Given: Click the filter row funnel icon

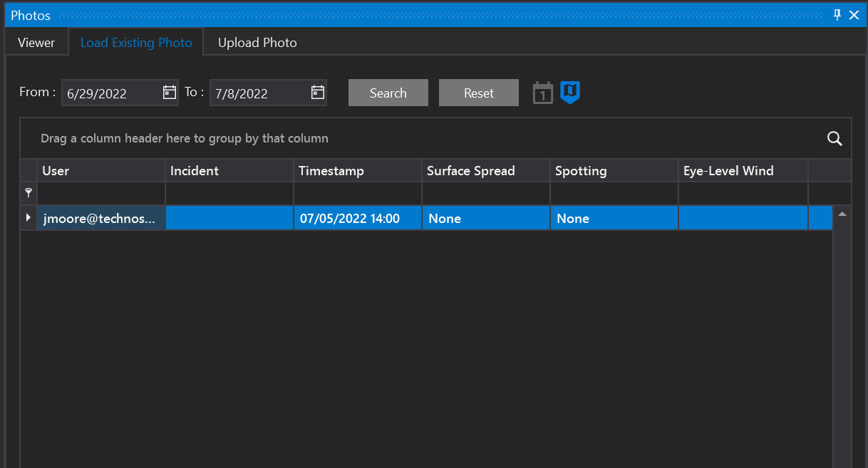Looking at the screenshot, I should pyautogui.click(x=29, y=193).
